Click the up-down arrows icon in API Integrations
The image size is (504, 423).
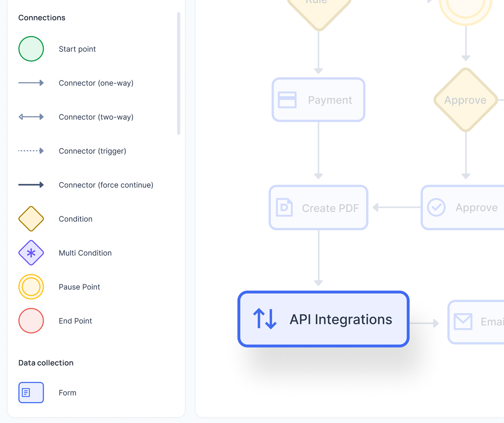(265, 318)
